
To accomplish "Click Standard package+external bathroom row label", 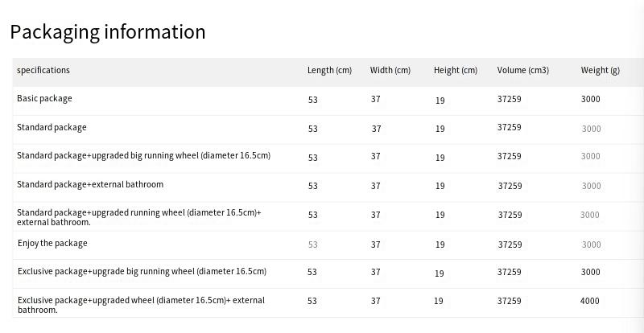I will [90, 184].
